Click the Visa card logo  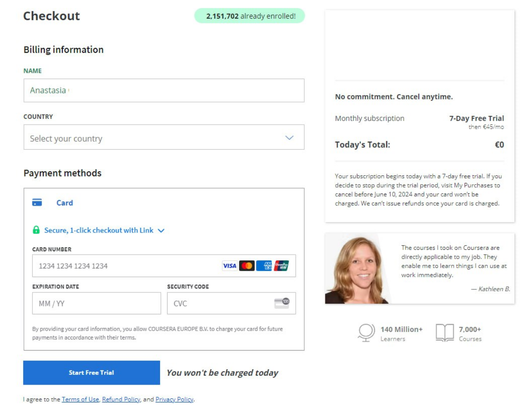click(230, 266)
